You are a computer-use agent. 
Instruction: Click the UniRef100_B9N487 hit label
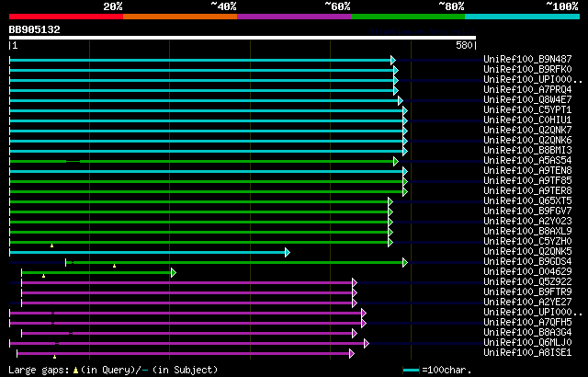tap(527, 59)
